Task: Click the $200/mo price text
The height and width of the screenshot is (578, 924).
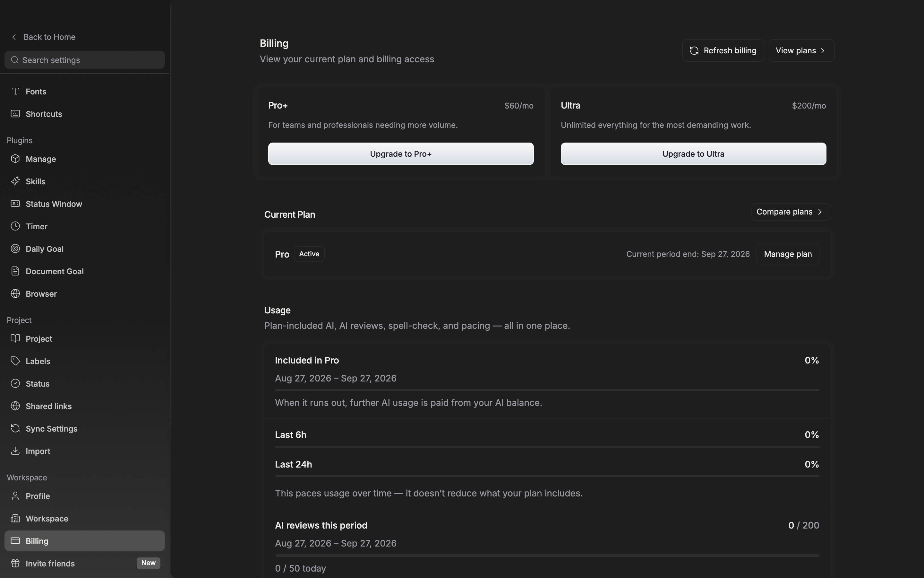Action: tap(809, 106)
